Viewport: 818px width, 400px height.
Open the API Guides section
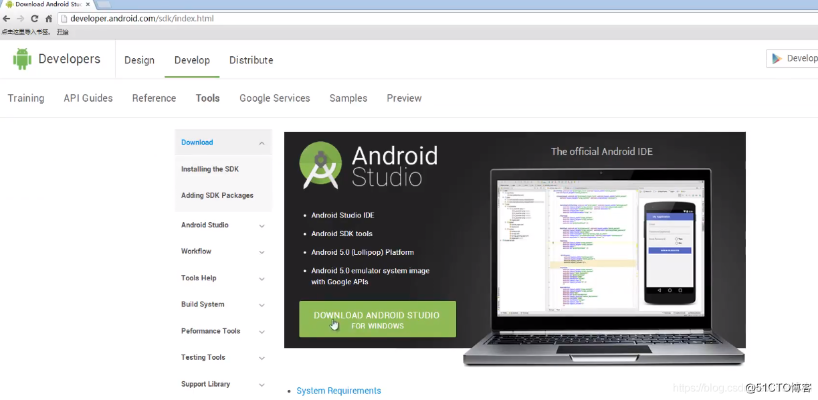[88, 98]
